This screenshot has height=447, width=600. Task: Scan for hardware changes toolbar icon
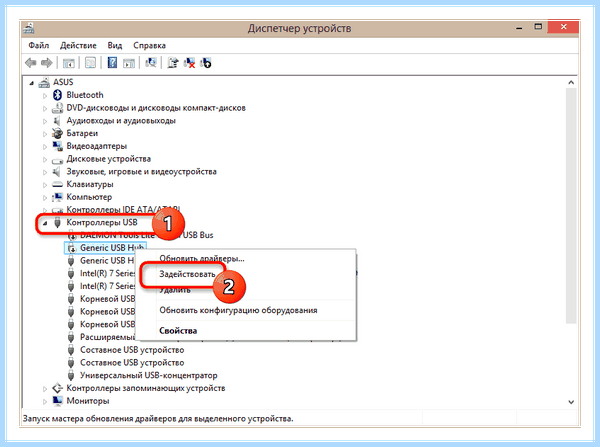[x=151, y=63]
